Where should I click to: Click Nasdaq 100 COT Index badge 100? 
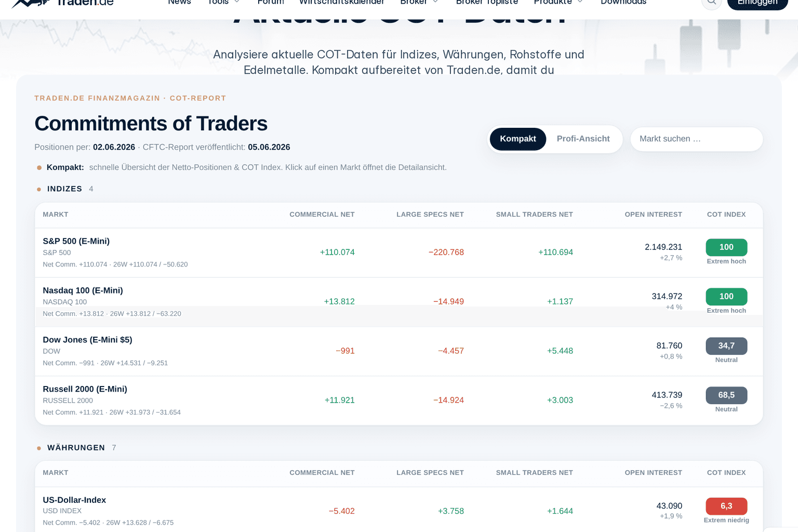click(x=726, y=297)
